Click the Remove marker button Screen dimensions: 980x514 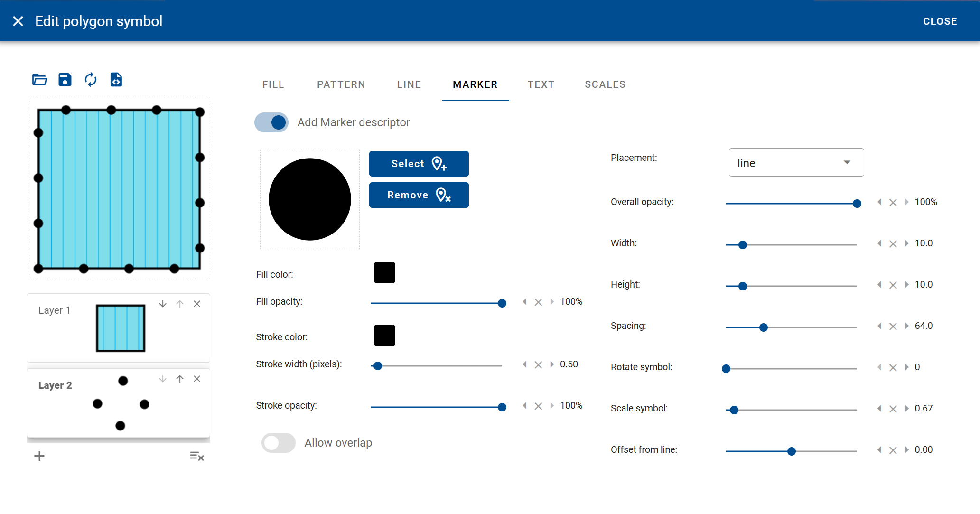click(419, 195)
